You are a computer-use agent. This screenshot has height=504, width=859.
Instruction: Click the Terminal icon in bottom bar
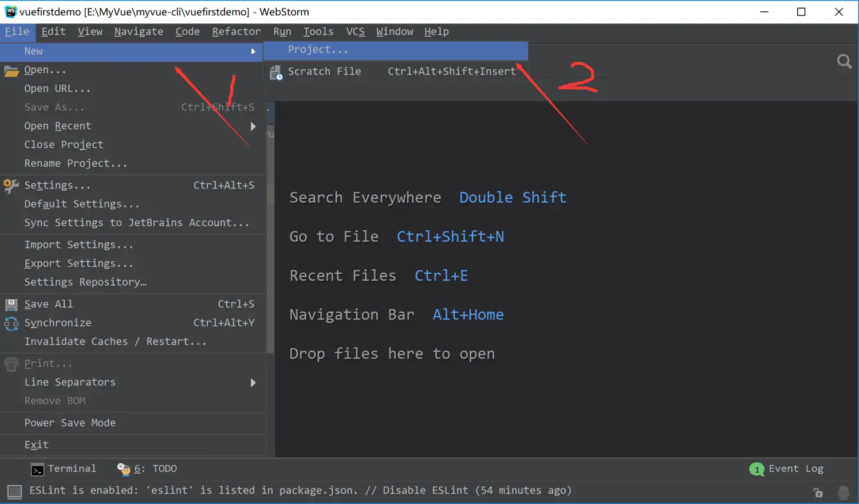tap(37, 470)
